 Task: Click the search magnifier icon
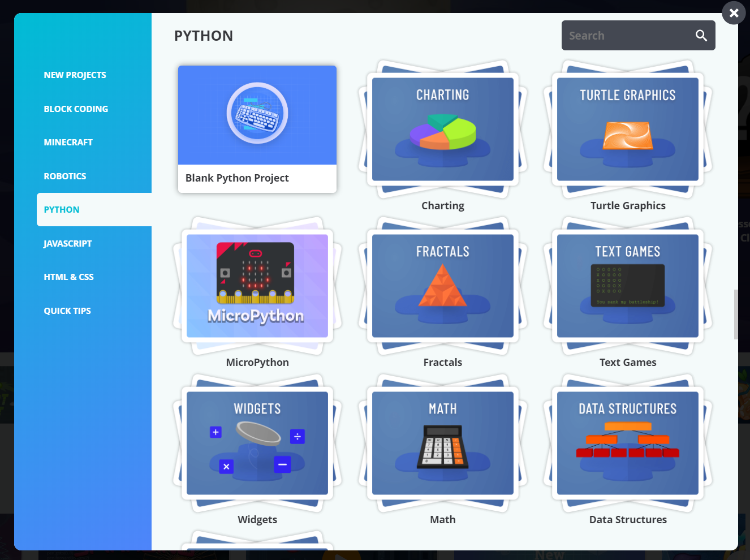[701, 35]
